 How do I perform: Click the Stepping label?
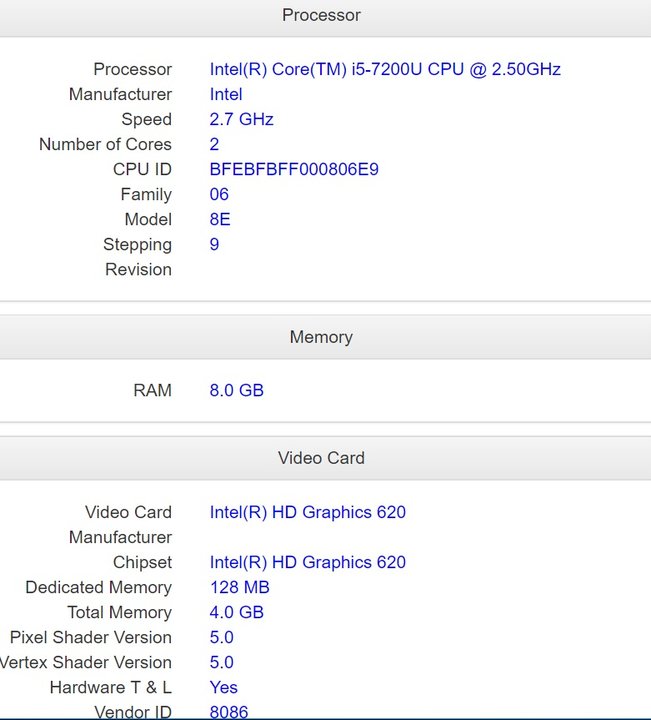click(x=137, y=244)
